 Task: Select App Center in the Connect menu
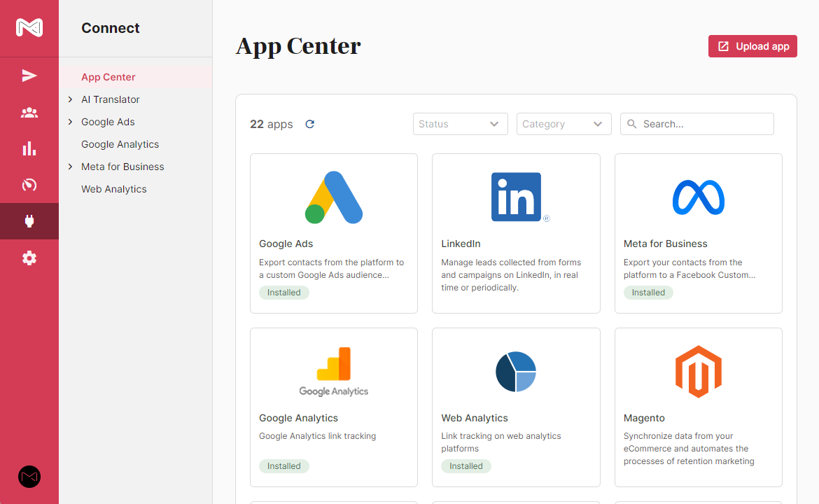[108, 77]
